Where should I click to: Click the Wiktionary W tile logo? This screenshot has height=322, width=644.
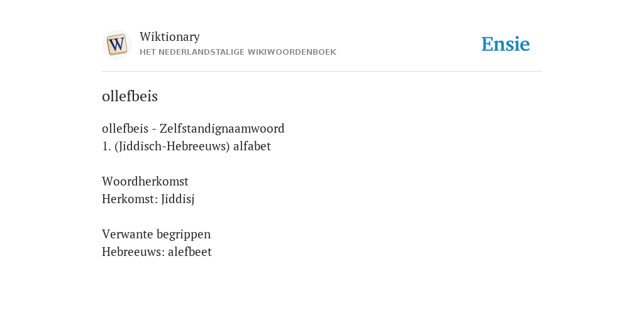click(x=116, y=45)
